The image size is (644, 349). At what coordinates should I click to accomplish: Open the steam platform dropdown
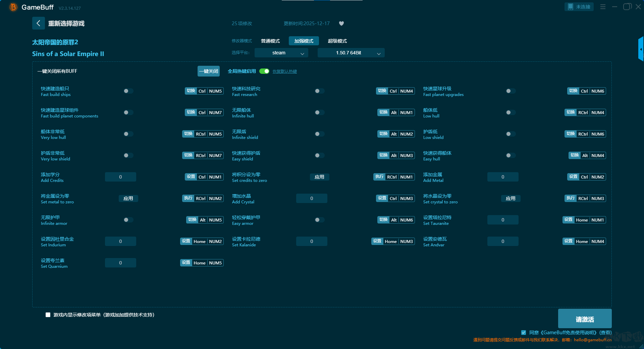(x=281, y=53)
